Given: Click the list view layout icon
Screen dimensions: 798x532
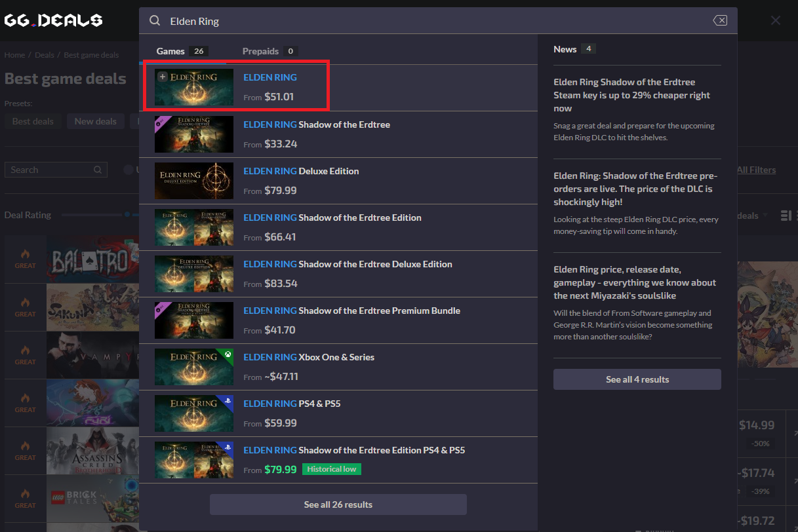Looking at the screenshot, I should (785, 216).
